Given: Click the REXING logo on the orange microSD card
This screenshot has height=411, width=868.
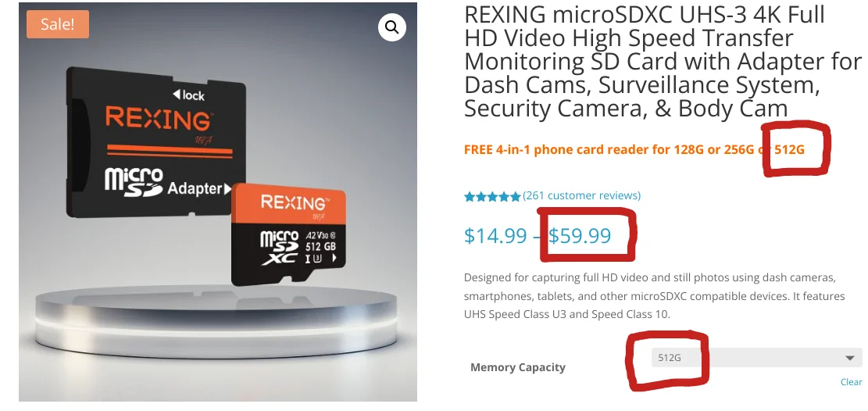Looking at the screenshot, I should tap(295, 203).
